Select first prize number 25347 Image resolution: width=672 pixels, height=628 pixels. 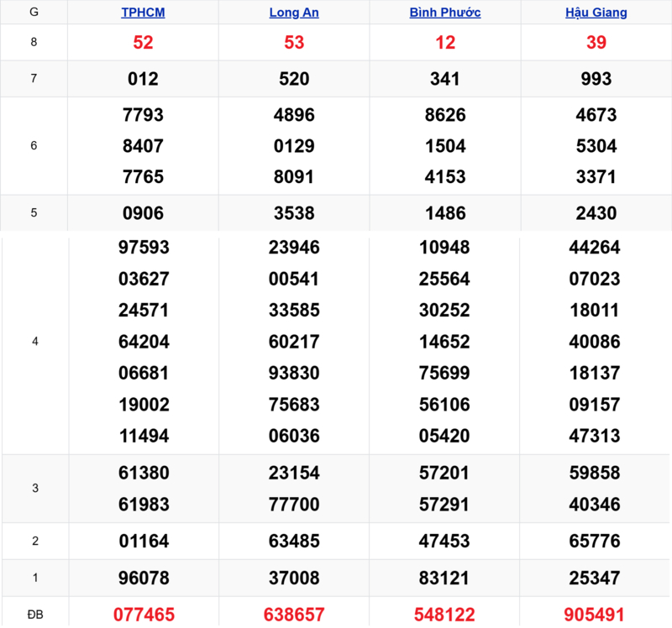pyautogui.click(x=595, y=578)
